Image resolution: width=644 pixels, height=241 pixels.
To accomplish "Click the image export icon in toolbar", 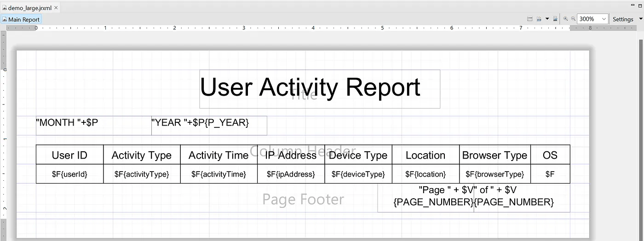I will coord(555,19).
